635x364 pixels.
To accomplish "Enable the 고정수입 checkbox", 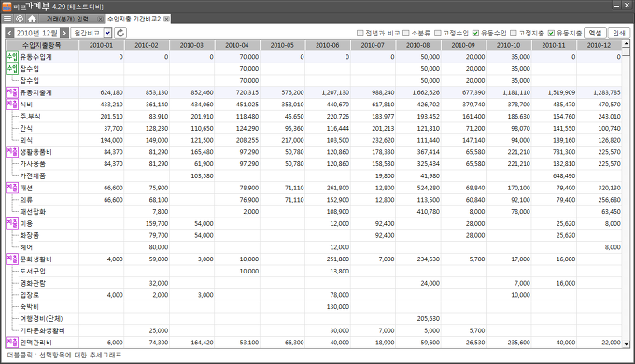I will coord(437,33).
